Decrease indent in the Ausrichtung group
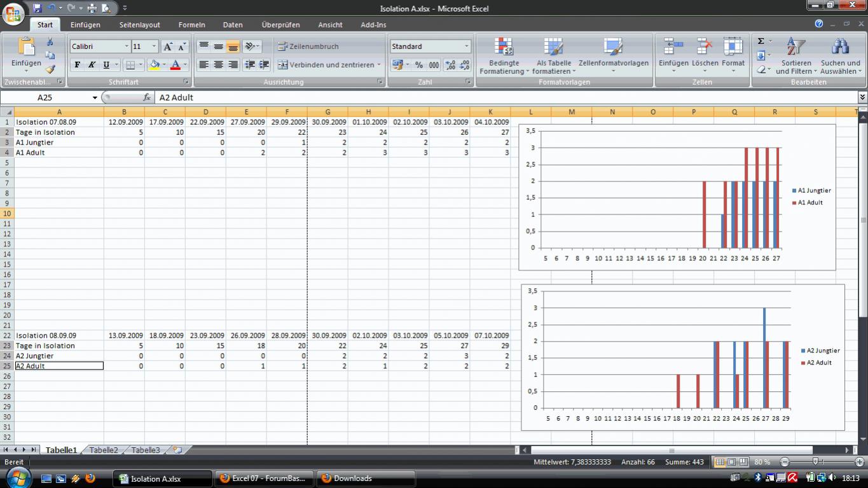 tap(250, 65)
